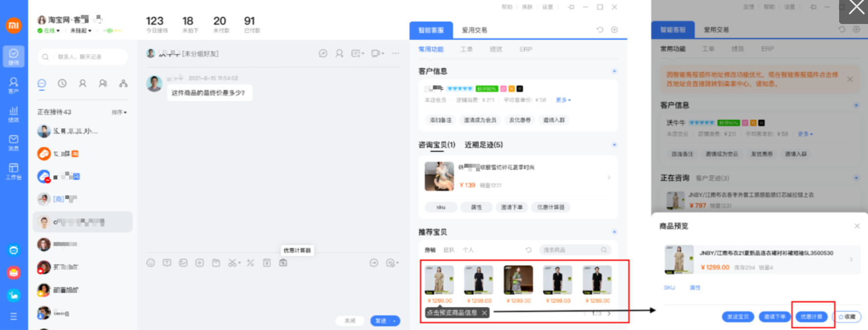Open the green outfit recommended product thumbnail
This screenshot has height=330, width=868.
click(518, 280)
